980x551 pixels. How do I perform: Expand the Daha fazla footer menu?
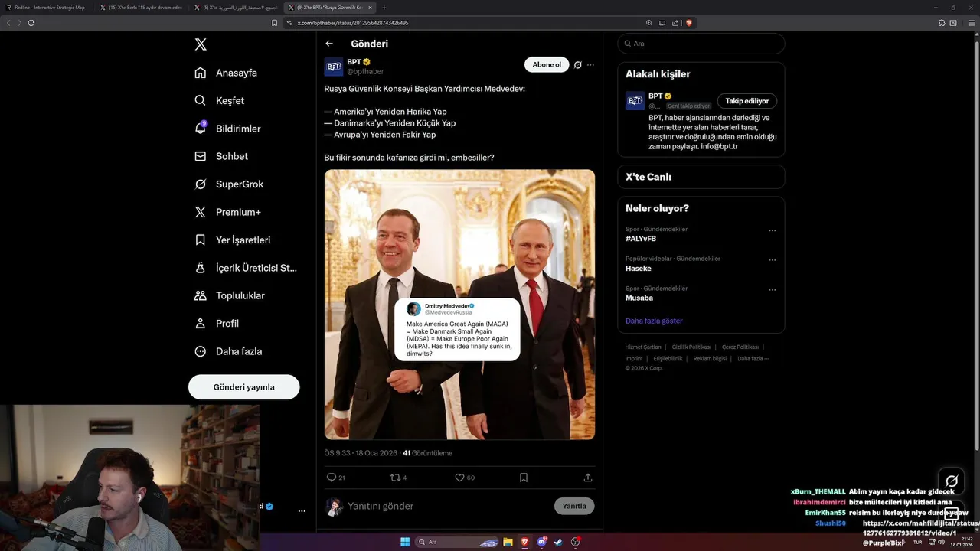point(753,358)
